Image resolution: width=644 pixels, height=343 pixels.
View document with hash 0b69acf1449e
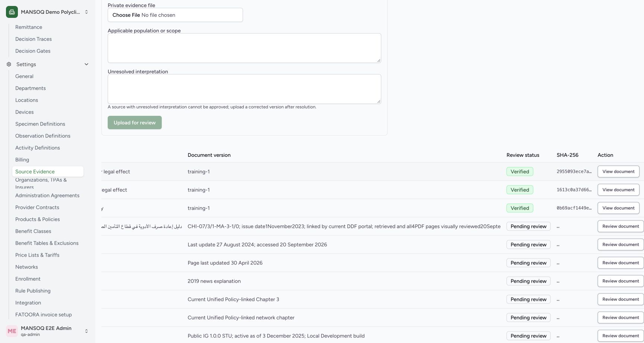618,208
